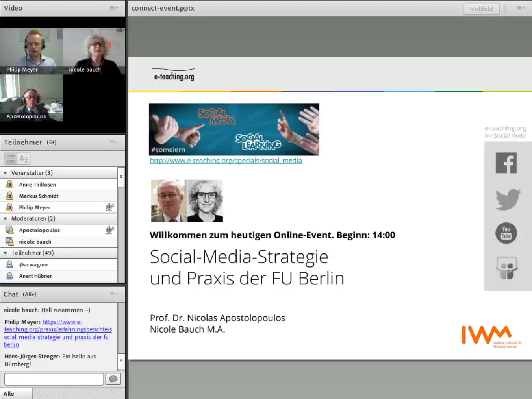
Task: Click the Twitter bird icon on slide
Action: 508,199
